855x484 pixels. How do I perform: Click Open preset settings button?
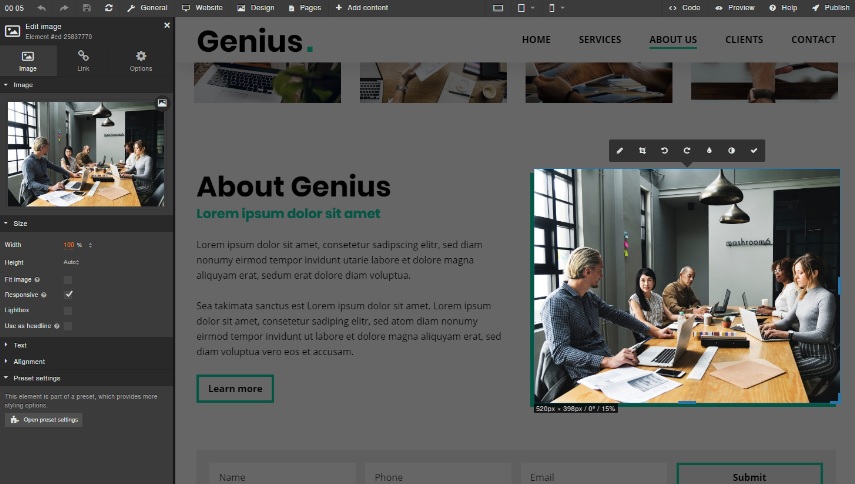pyautogui.click(x=44, y=420)
